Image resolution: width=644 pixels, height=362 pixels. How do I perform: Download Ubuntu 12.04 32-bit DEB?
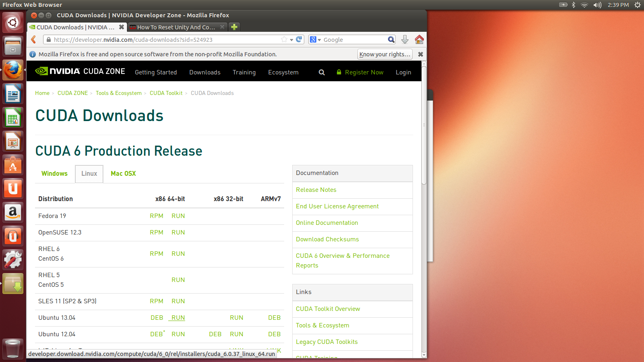click(x=215, y=334)
